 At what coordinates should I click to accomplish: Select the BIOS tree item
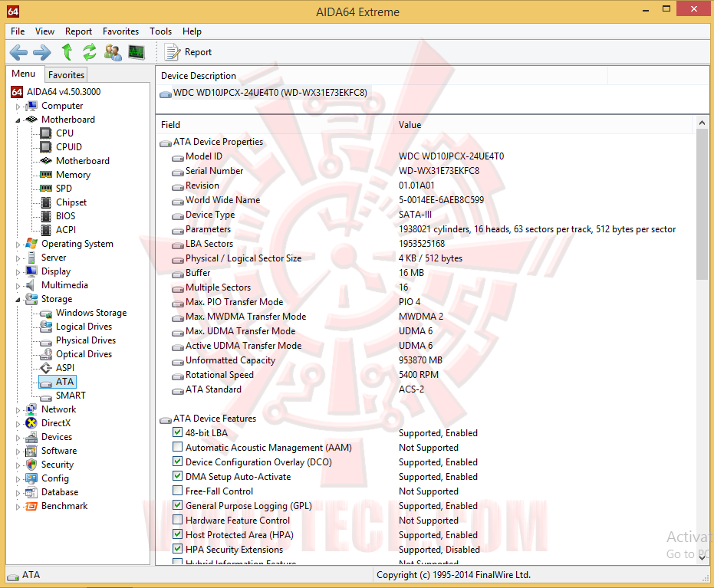[x=66, y=216]
